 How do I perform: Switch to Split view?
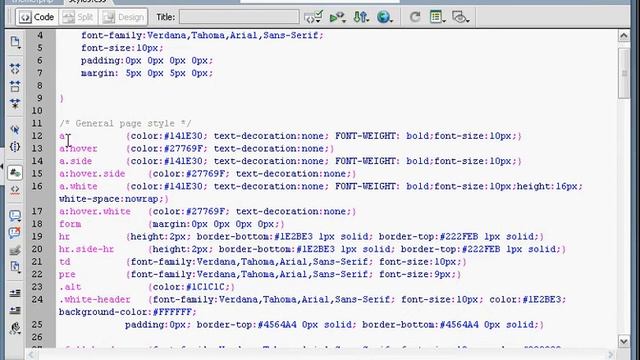tap(79, 17)
